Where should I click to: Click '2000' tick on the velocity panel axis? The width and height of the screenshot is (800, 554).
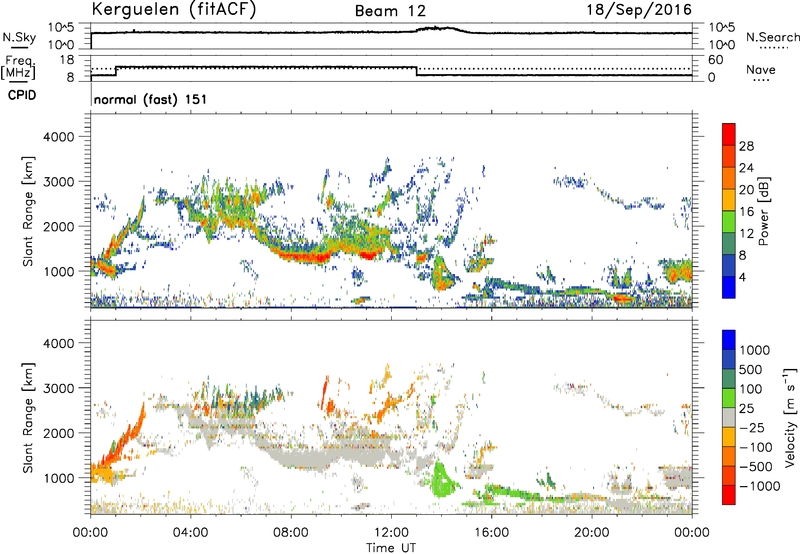coord(58,433)
